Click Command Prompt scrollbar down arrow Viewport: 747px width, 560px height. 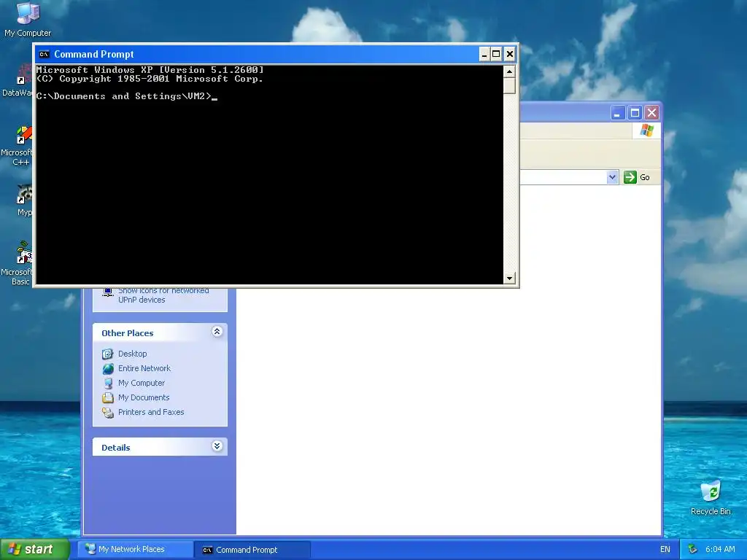[509, 278]
